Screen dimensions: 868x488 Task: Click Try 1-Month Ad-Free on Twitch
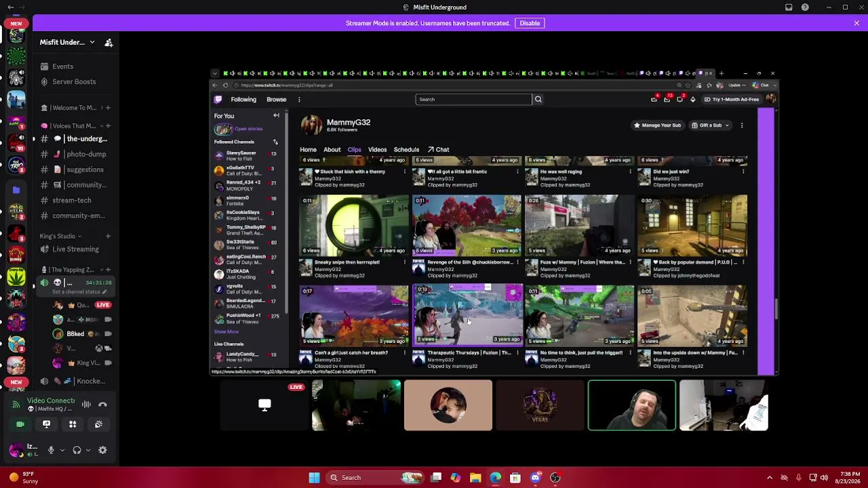point(732,100)
